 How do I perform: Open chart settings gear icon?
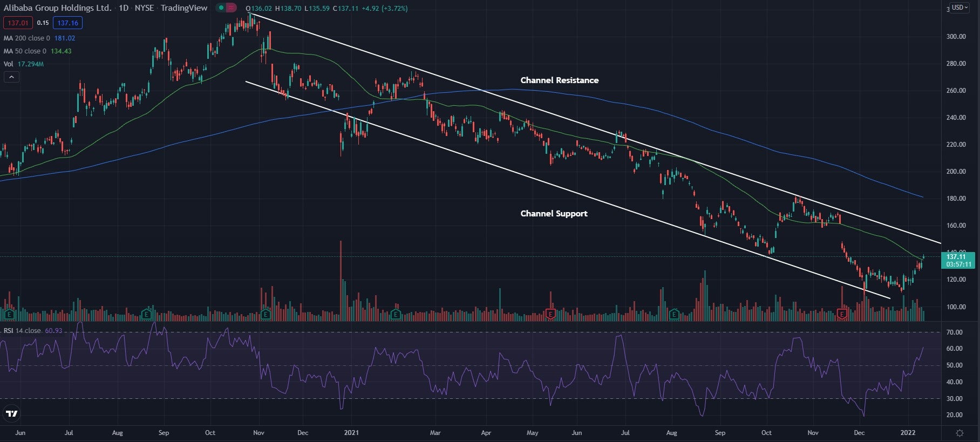pos(959,433)
